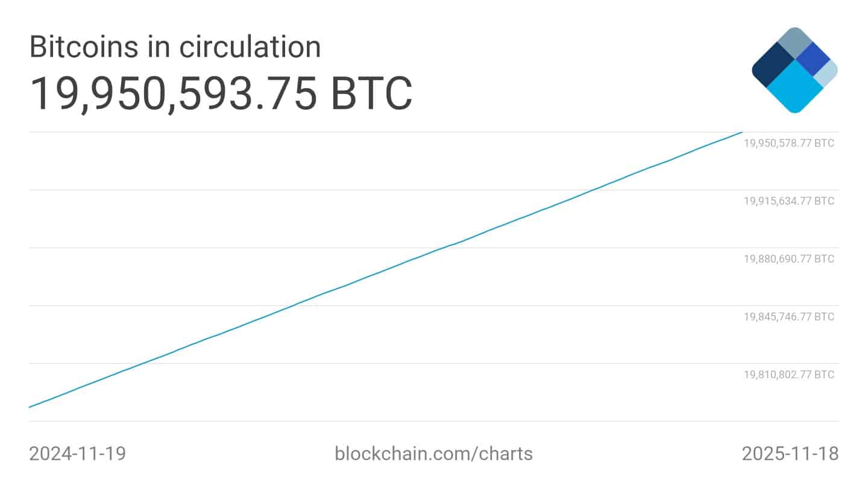Click the dark navy square of the logo
This screenshot has width=868, height=488.
coord(773,66)
